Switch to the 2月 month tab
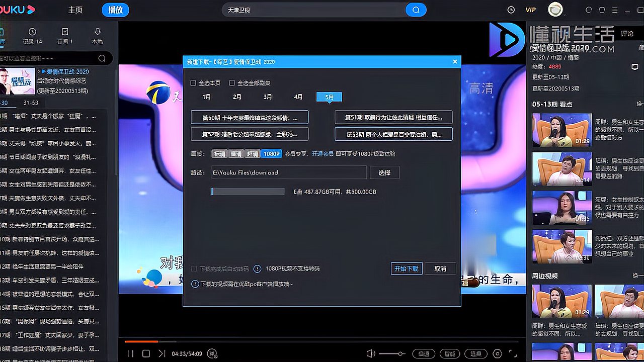 pos(237,97)
